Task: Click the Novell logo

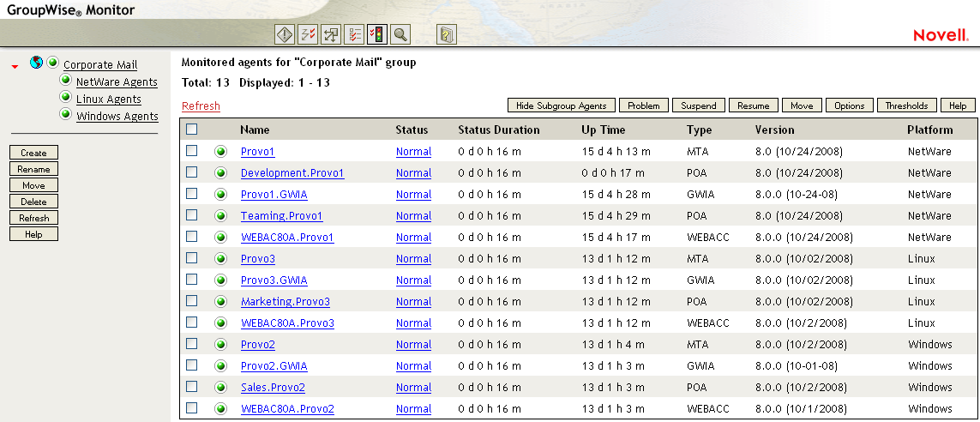Action: (941, 35)
